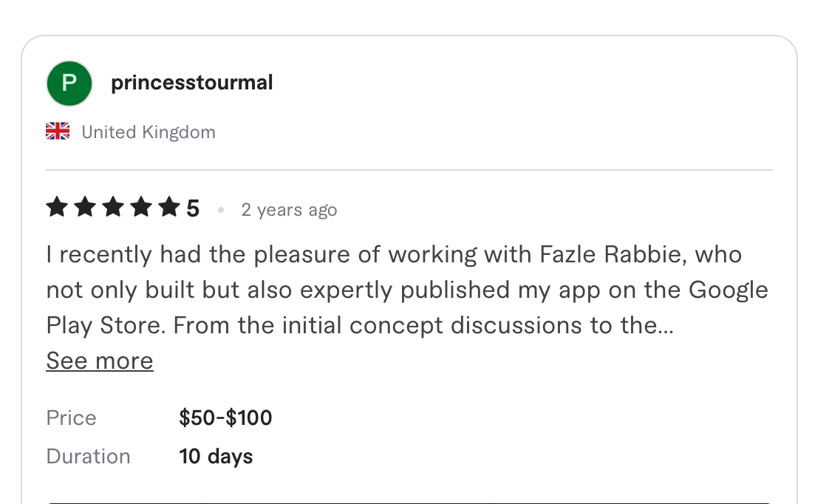Viewport: 829px width, 504px height.
Task: Click the 10 days duration value
Action: 215,456
